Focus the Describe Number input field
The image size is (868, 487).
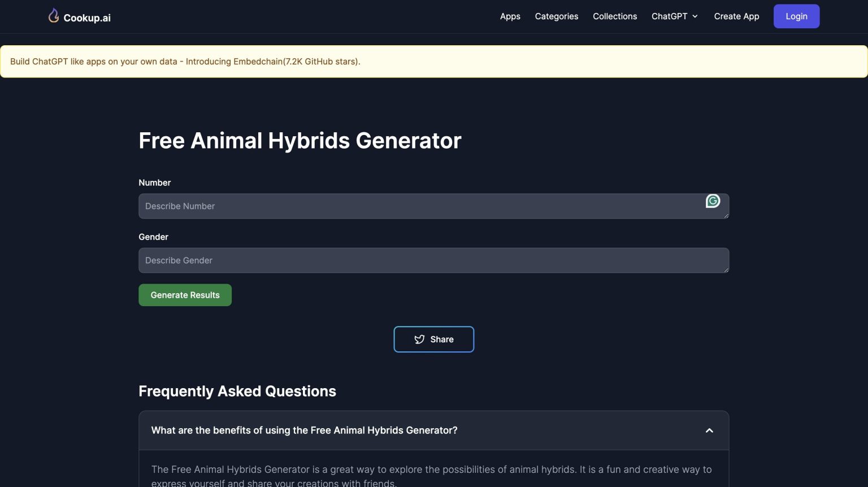coord(433,206)
